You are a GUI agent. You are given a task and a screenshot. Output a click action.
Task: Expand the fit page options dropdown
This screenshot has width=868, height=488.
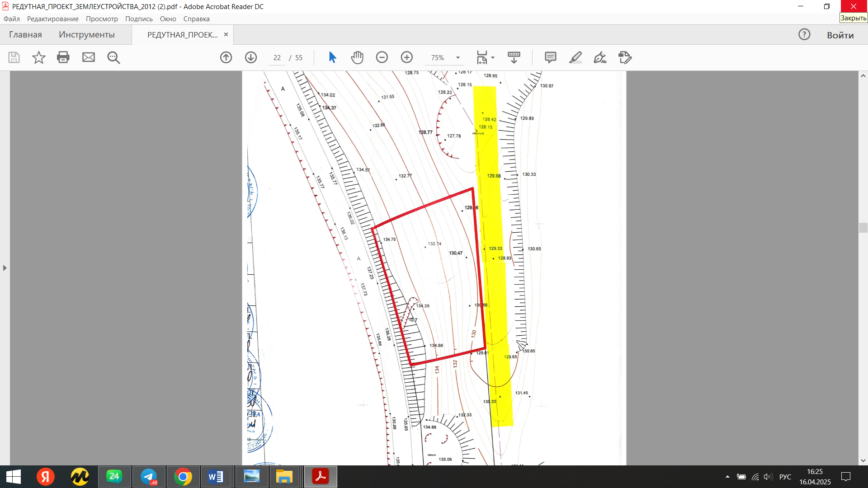(493, 57)
